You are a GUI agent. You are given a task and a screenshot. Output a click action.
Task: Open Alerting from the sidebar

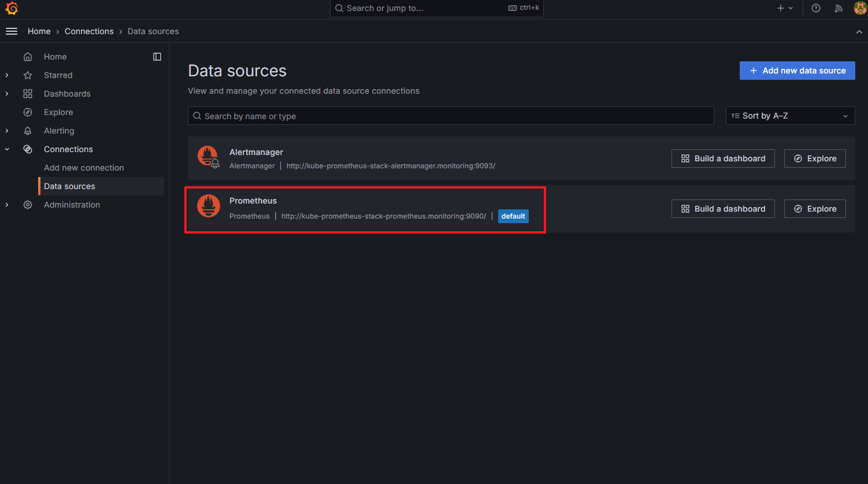59,131
